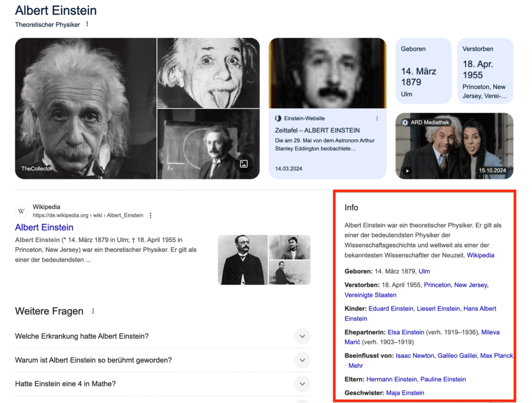Expand 'Hatte Einstein eine 4 in Mathe?'
The height and width of the screenshot is (403, 532).
tap(302, 384)
